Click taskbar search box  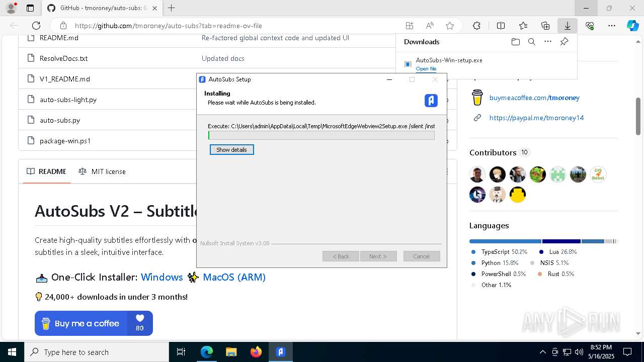(x=97, y=352)
